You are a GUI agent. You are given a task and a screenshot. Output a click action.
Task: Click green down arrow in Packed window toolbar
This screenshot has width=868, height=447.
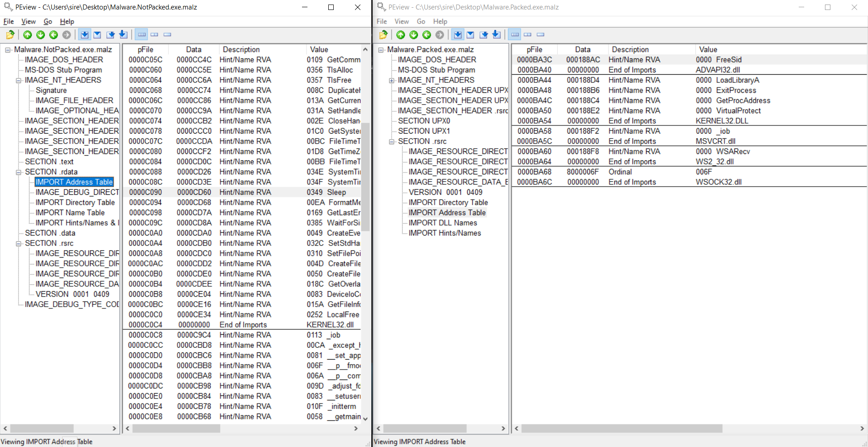(413, 35)
